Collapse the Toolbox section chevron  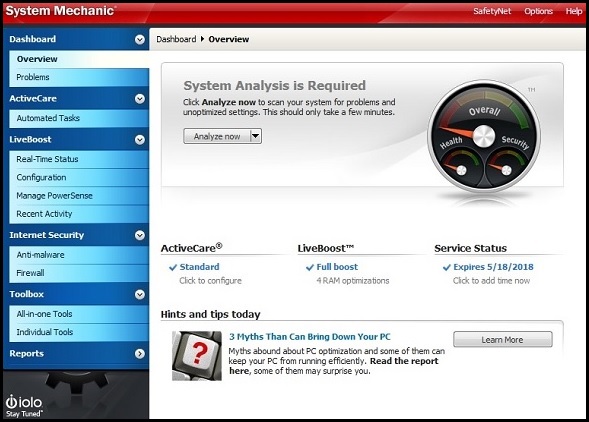[x=139, y=294]
